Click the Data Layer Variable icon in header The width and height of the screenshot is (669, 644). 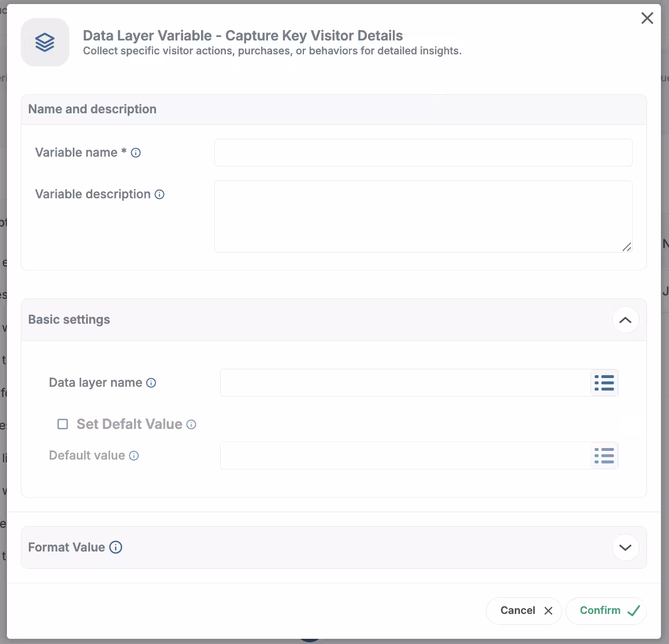point(44,42)
